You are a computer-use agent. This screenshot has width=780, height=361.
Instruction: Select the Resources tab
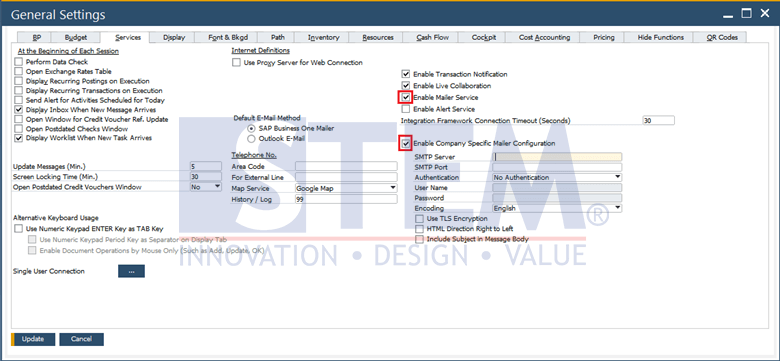[378, 37]
